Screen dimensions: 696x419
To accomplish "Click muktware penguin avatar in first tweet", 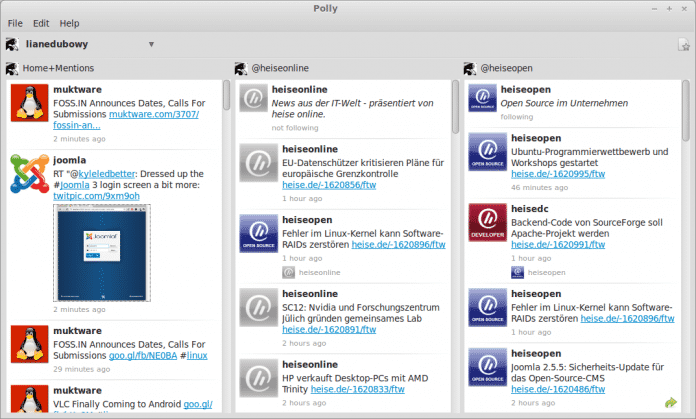I will click(x=29, y=105).
